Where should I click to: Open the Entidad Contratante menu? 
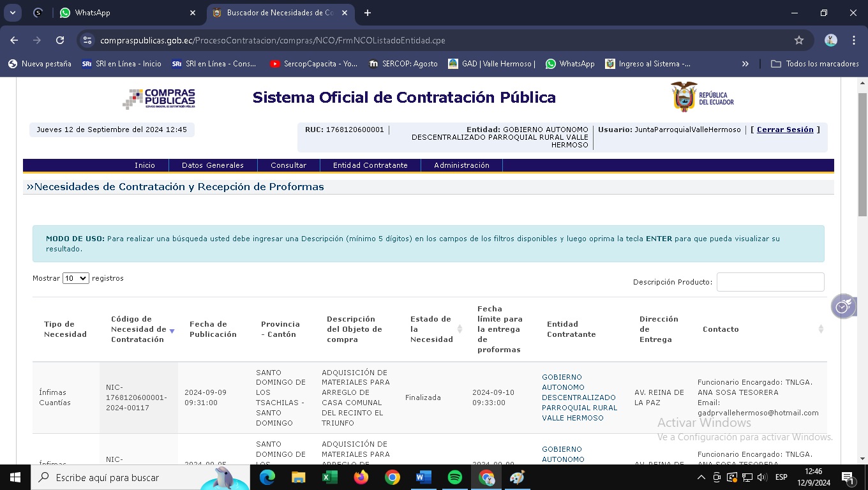(x=370, y=165)
